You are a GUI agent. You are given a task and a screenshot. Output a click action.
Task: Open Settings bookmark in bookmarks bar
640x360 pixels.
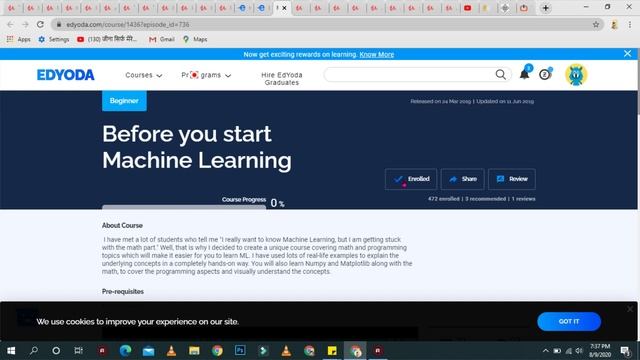click(54, 39)
